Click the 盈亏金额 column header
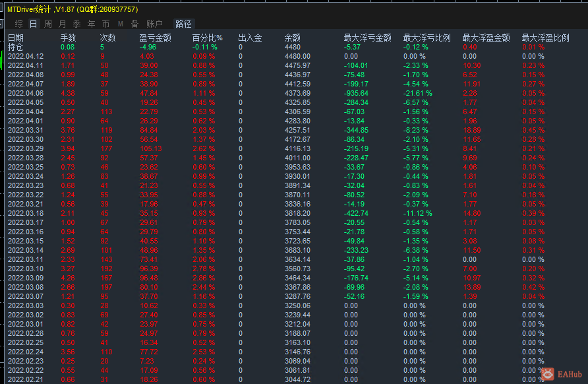 (156, 38)
